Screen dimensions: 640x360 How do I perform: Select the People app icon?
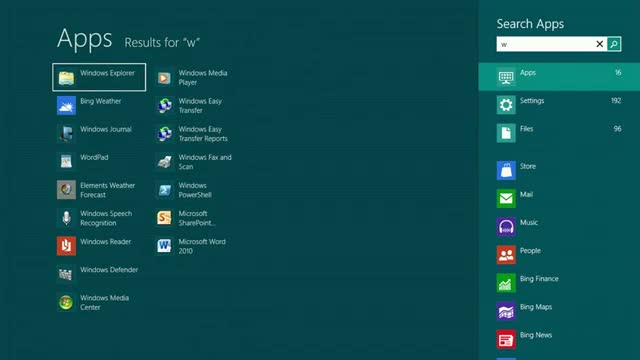[506, 255]
